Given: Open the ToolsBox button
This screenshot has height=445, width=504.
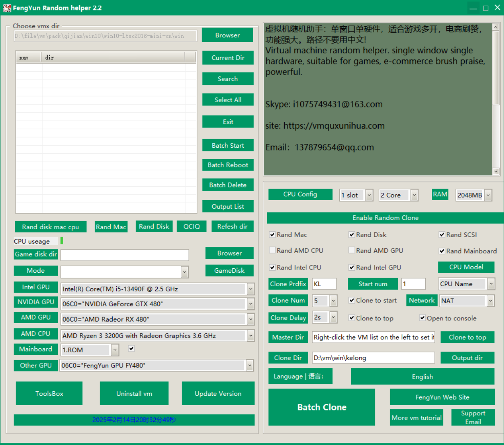Looking at the screenshot, I should [49, 393].
